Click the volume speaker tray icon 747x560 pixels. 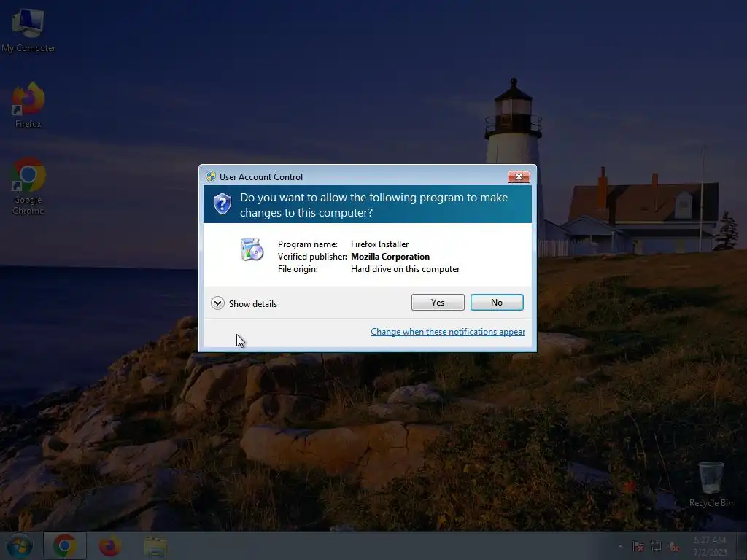673,547
